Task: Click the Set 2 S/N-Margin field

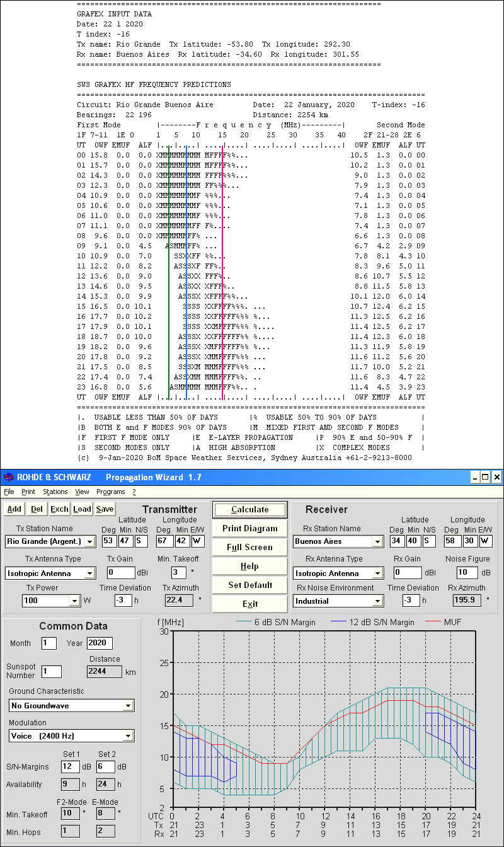Action: pos(106,767)
